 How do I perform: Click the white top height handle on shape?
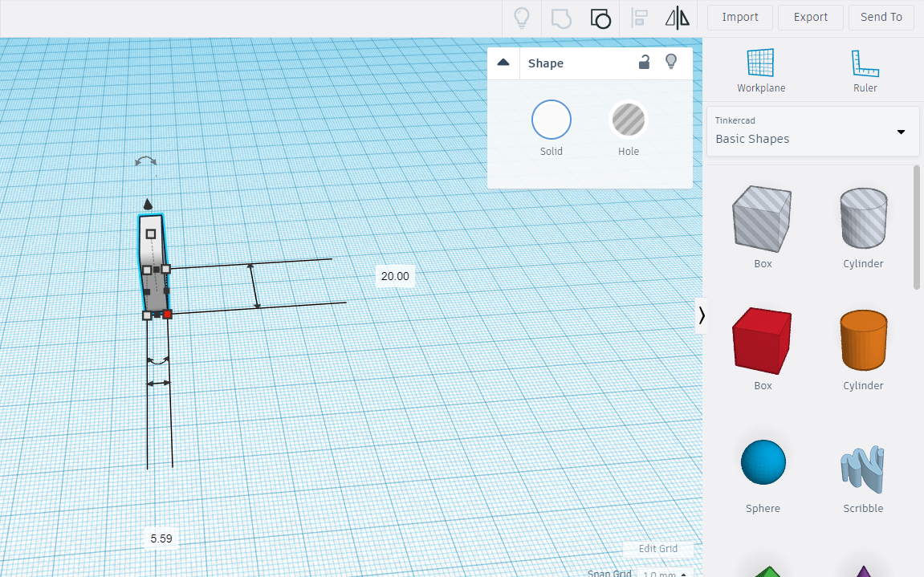[151, 234]
